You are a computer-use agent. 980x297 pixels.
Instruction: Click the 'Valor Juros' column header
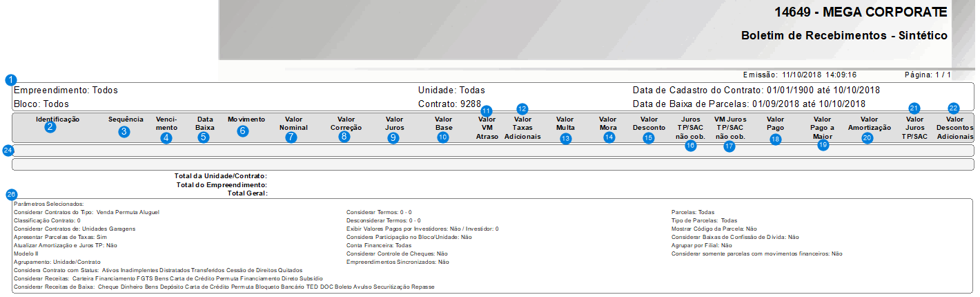395,124
